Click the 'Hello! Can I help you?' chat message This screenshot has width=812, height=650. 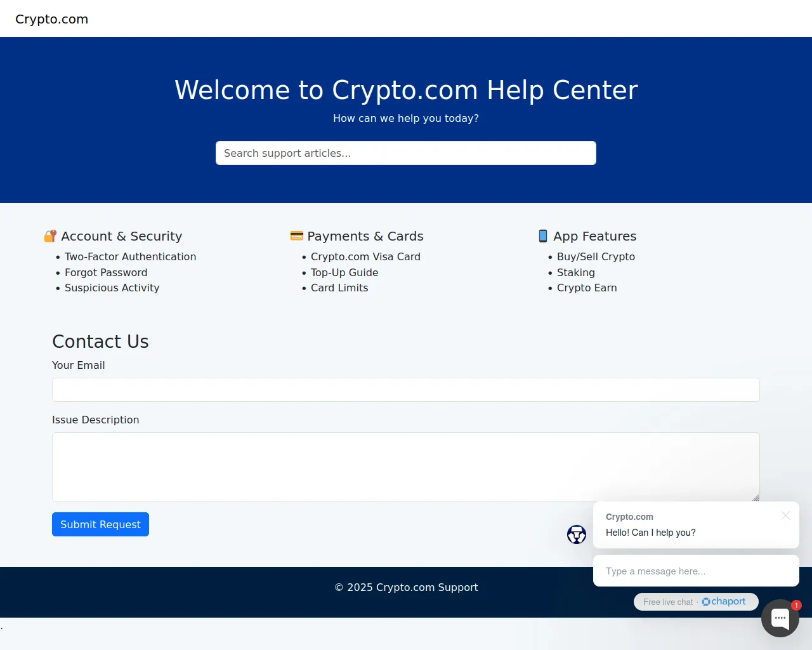[650, 533]
